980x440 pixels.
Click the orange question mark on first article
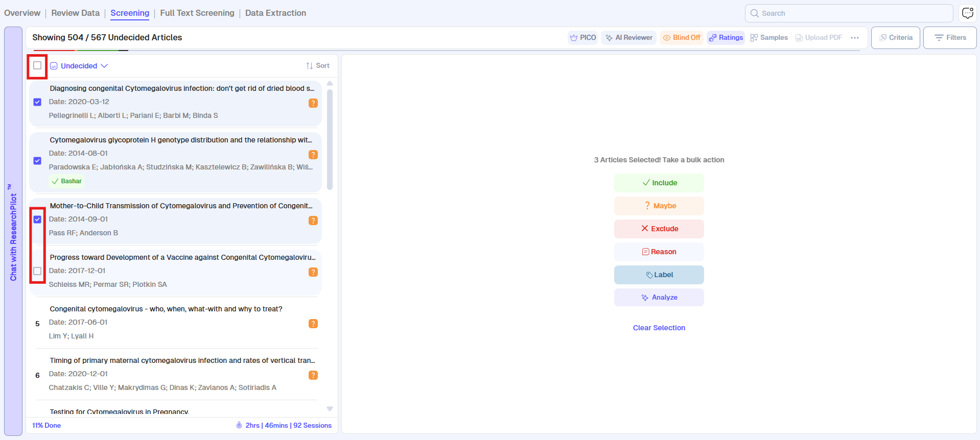[x=313, y=103]
